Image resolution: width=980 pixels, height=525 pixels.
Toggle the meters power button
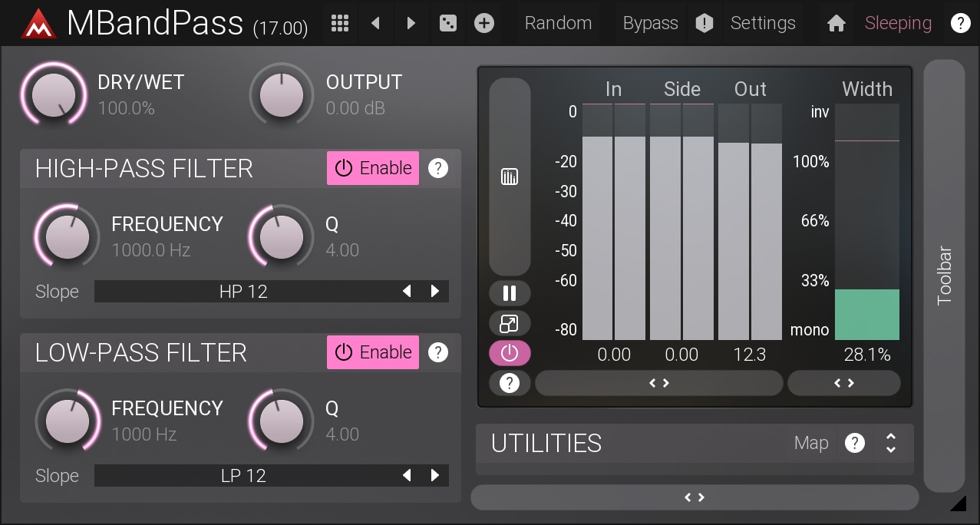(x=510, y=353)
